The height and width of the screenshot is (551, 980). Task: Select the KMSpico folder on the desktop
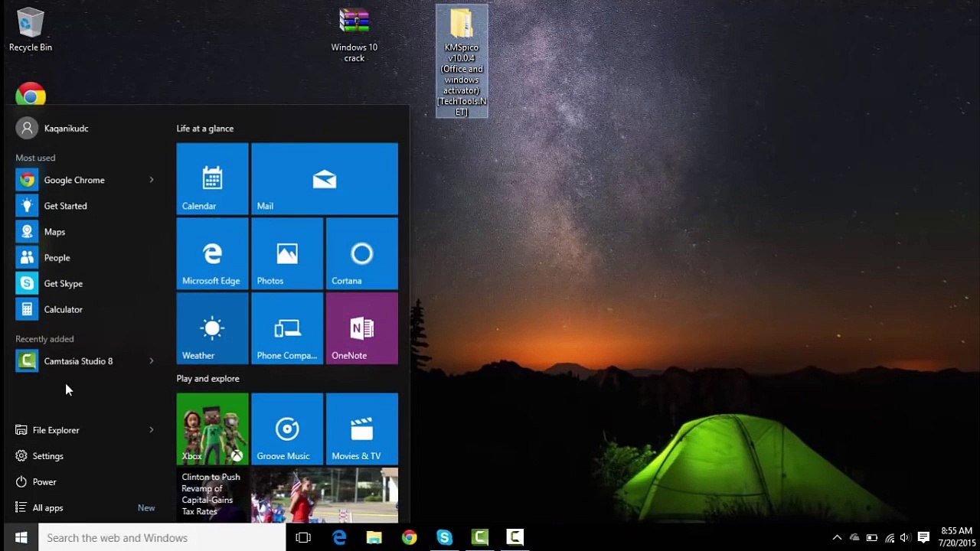[462, 61]
